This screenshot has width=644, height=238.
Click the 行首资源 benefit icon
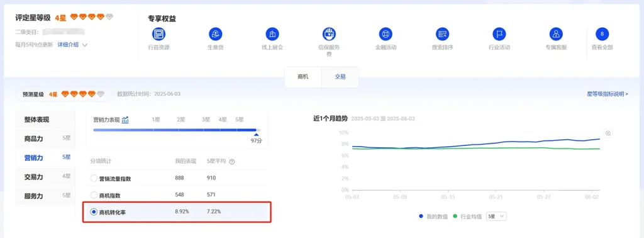click(158, 34)
